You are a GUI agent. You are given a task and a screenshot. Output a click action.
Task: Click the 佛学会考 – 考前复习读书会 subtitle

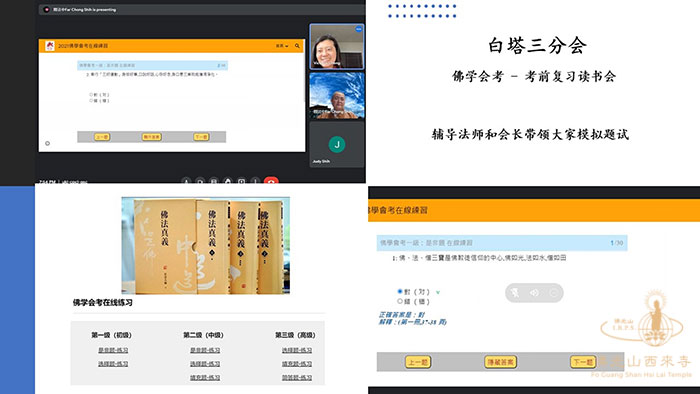(x=534, y=77)
